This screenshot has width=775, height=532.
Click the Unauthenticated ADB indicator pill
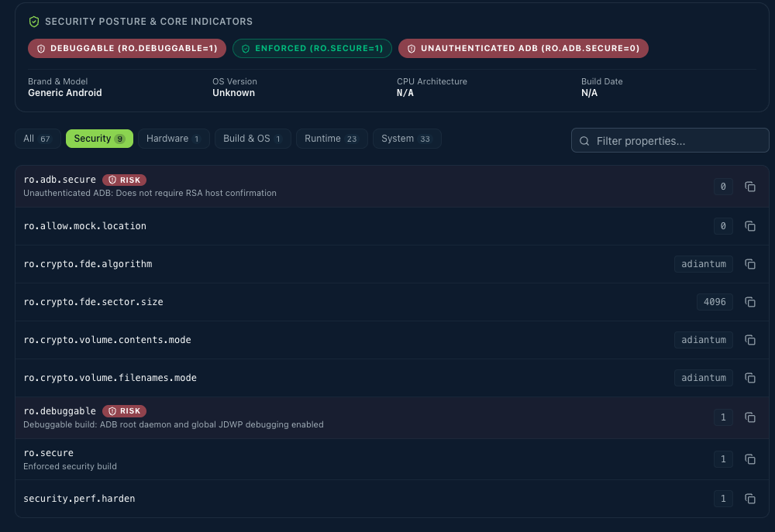523,49
